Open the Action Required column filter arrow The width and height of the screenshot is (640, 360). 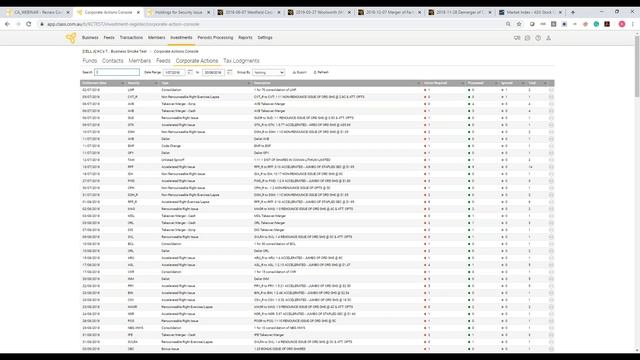[x=462, y=83]
